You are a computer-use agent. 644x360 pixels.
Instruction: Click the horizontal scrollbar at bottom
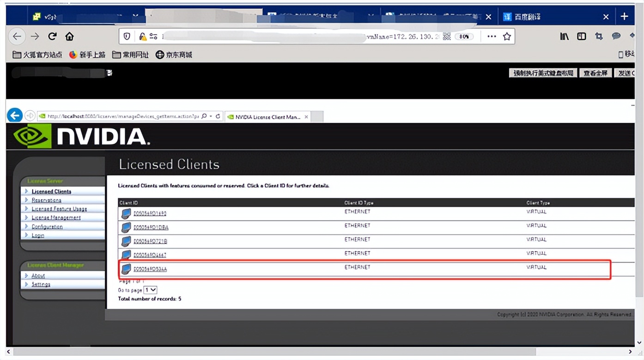pos(273,352)
